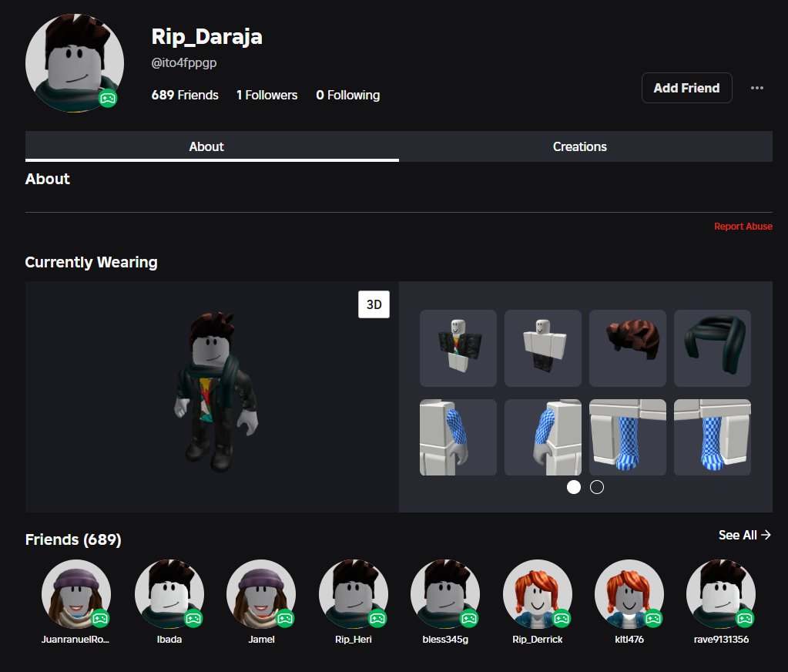This screenshot has height=672, width=788.
Task: Click in-game icon on bless345g's avatar
Action: pyautogui.click(x=469, y=618)
